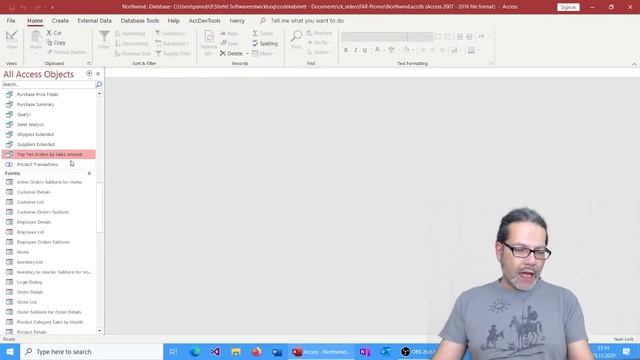Image resolution: width=640 pixels, height=360 pixels.
Task: Run the Spelling check
Action: (x=265, y=43)
